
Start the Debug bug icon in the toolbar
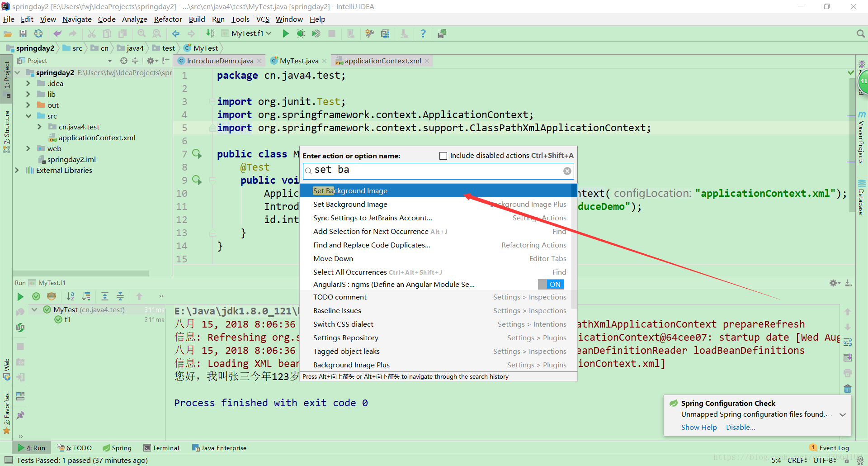pos(301,33)
